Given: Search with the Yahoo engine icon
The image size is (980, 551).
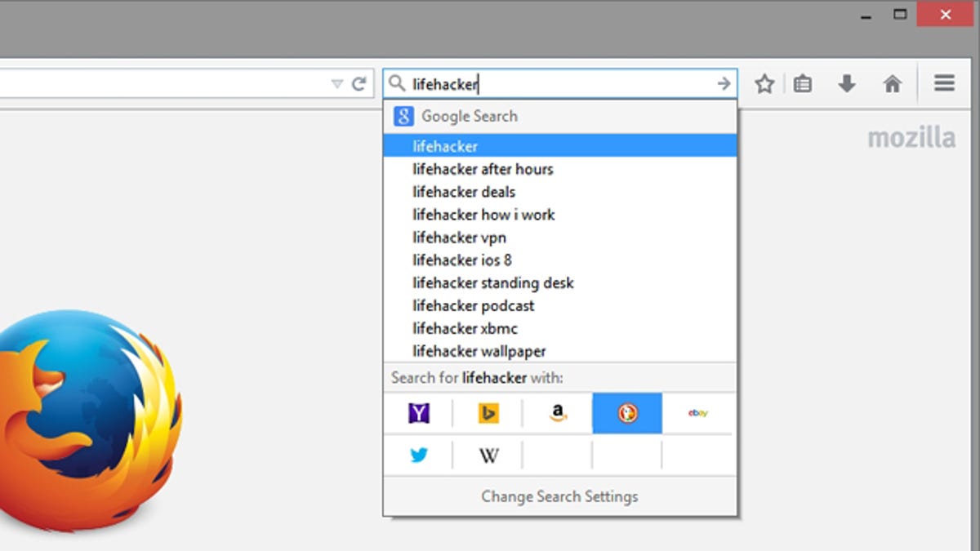Looking at the screenshot, I should tap(418, 413).
